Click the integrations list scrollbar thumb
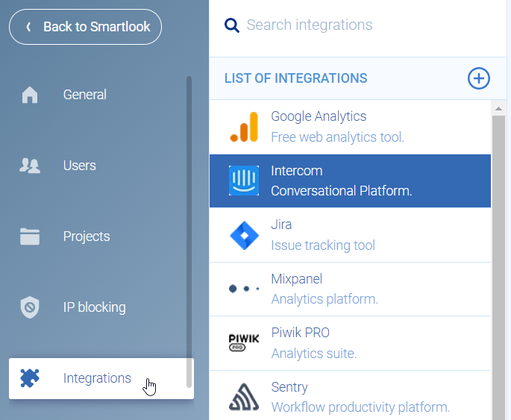This screenshot has width=511, height=420. pos(498,267)
